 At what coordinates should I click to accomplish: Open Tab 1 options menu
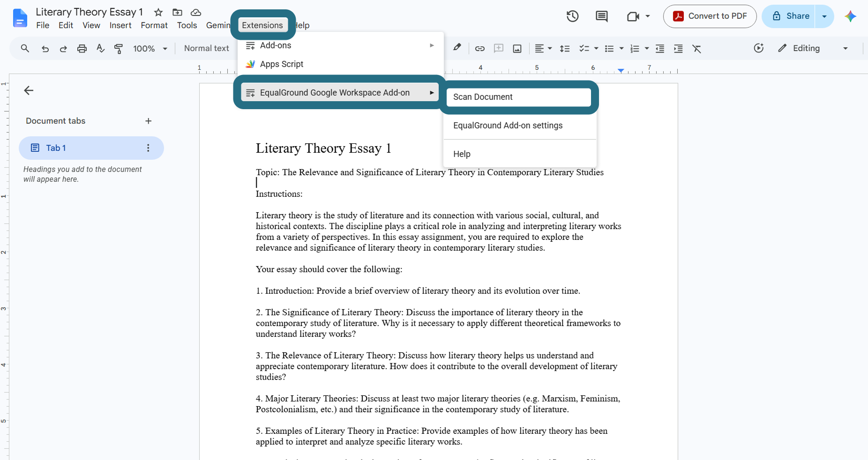coord(148,148)
